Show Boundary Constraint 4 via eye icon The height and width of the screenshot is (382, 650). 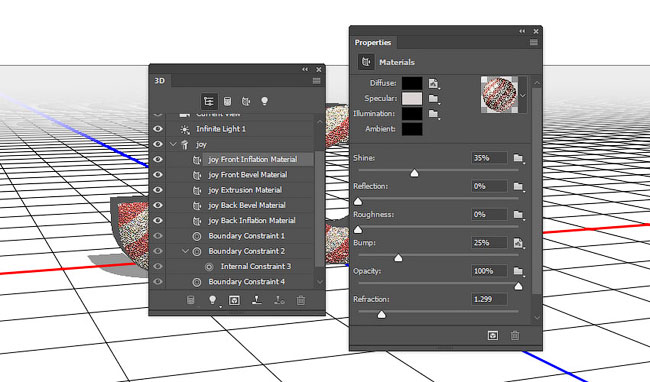click(158, 282)
